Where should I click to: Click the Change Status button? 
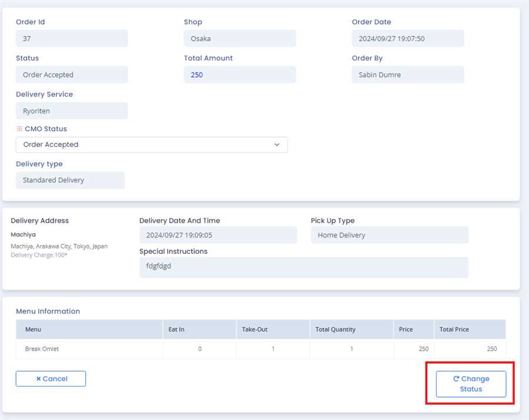[471, 384]
